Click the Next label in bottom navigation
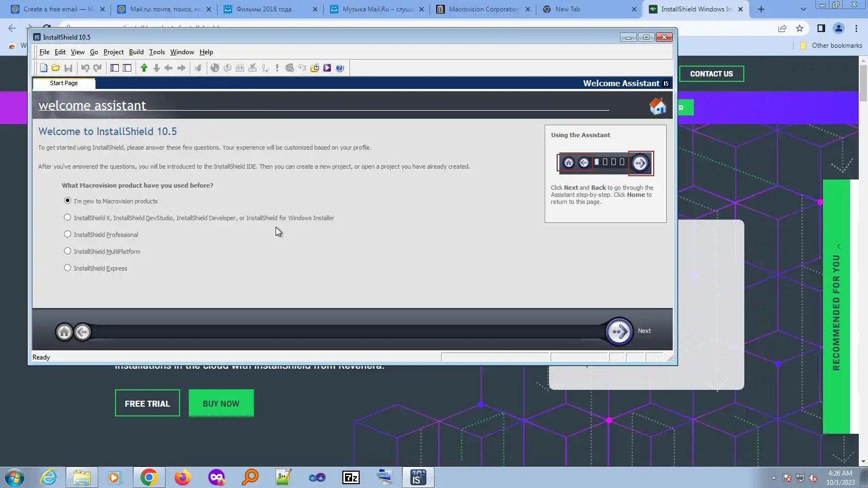The image size is (868, 488). (x=644, y=331)
